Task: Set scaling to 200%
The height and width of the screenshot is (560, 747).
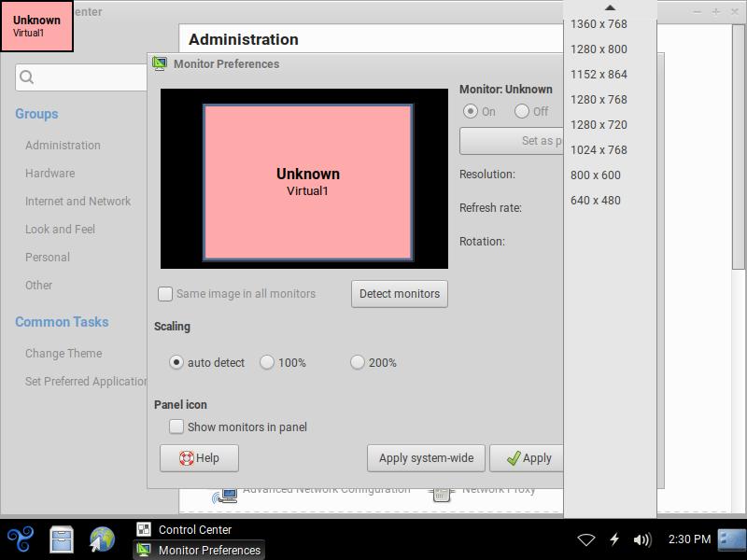Action: tap(358, 362)
